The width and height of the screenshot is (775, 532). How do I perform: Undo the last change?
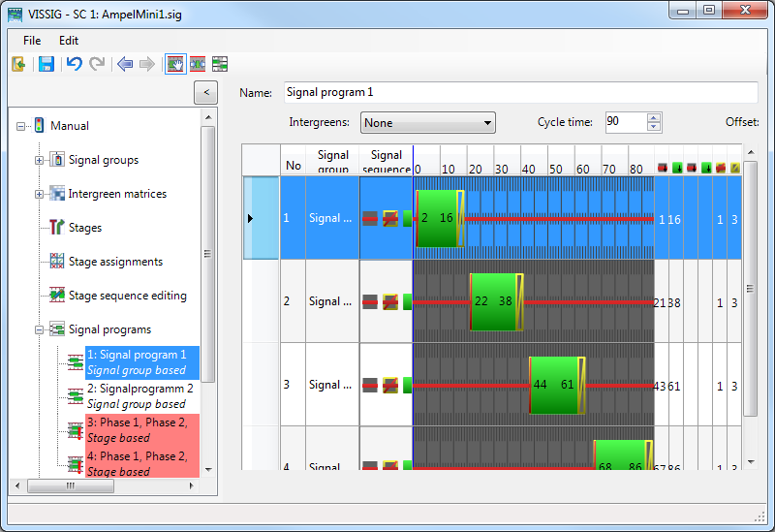[x=74, y=64]
